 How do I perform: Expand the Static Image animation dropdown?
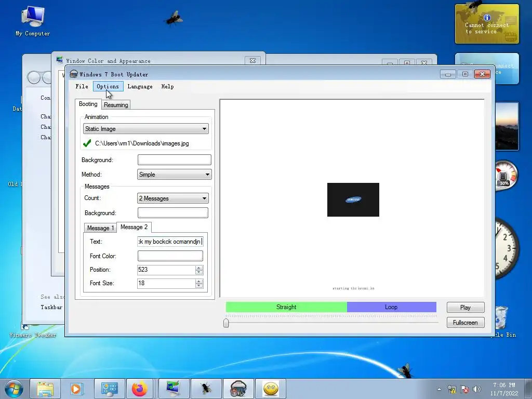(x=146, y=129)
